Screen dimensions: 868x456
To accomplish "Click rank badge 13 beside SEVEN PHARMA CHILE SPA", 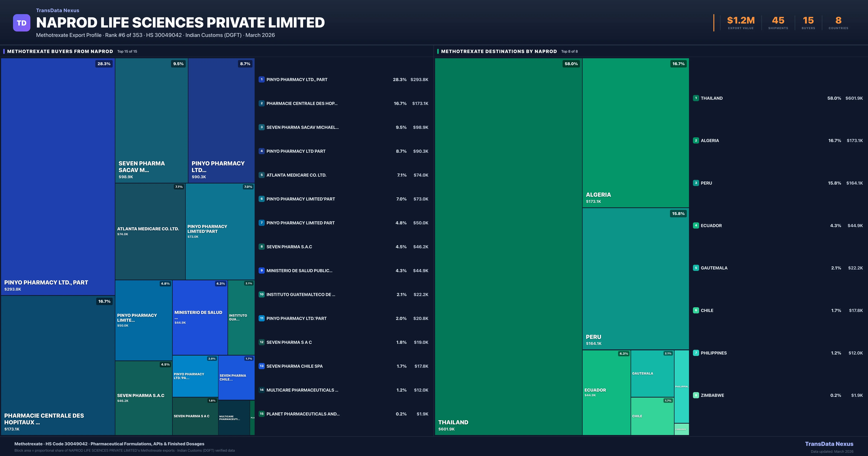I will point(261,366).
